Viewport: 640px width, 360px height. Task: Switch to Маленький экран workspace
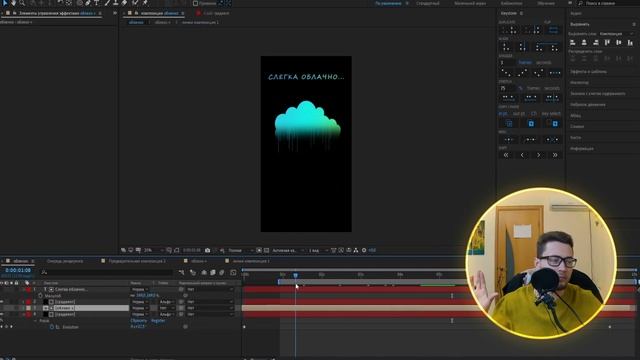tap(470, 3)
